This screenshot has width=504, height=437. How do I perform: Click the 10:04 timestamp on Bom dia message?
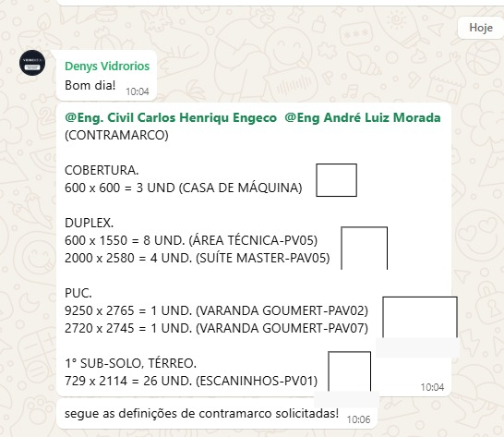click(x=138, y=91)
